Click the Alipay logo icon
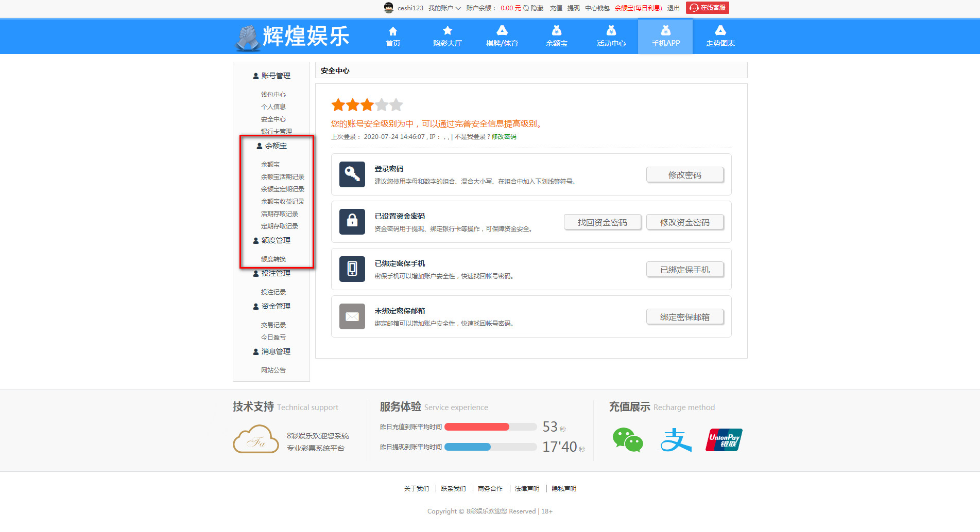Screen dimensions: 980x532 click(x=675, y=440)
